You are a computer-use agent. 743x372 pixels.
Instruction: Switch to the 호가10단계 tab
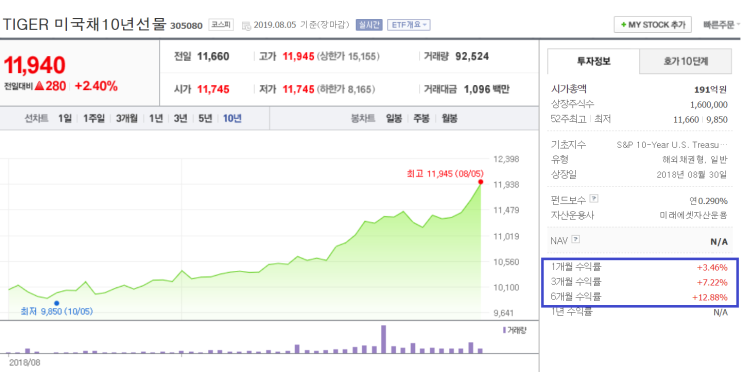(685, 61)
